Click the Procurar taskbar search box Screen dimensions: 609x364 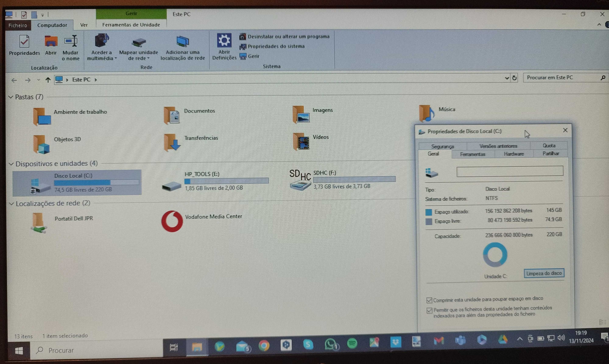[97, 350]
